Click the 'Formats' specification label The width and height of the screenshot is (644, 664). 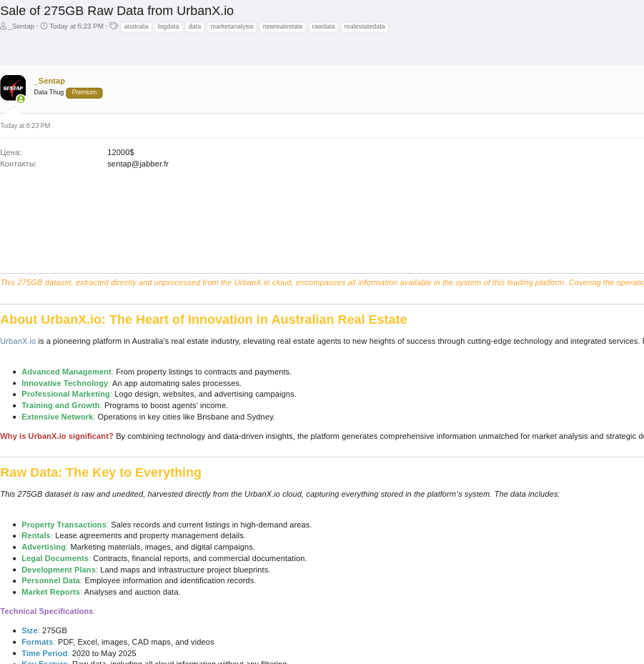(x=38, y=643)
